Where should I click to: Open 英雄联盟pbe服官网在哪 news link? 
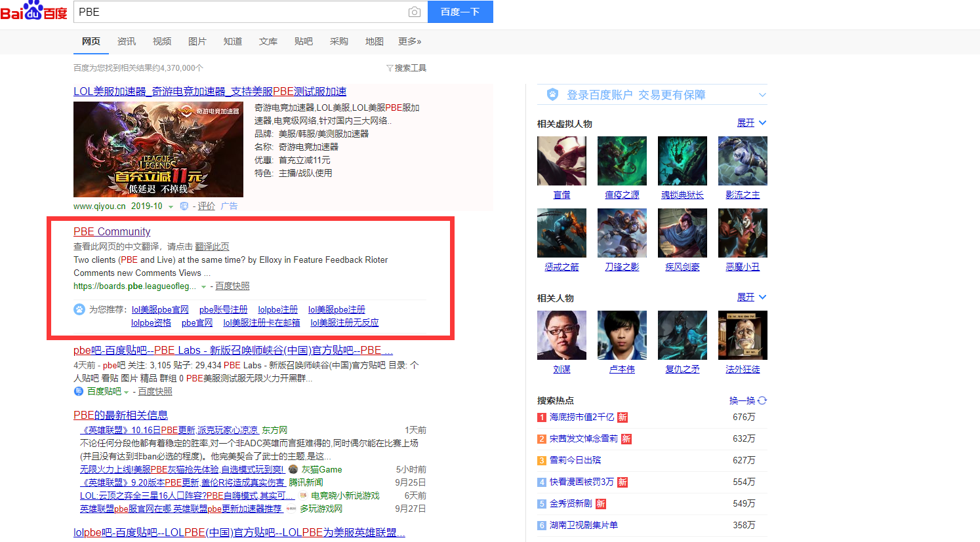pos(181,509)
